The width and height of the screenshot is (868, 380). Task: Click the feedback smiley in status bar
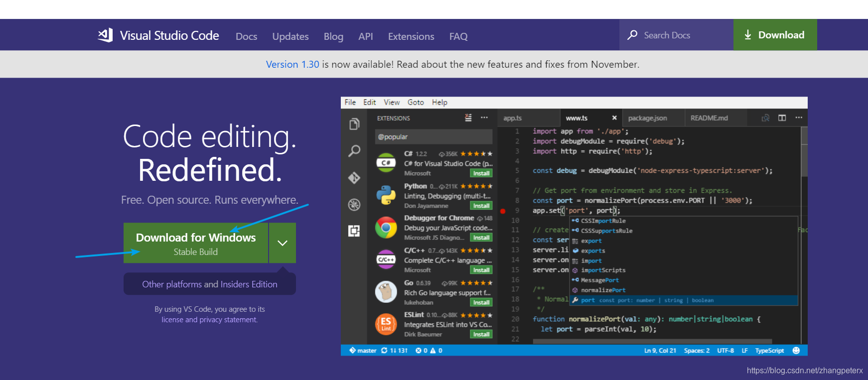pos(796,351)
